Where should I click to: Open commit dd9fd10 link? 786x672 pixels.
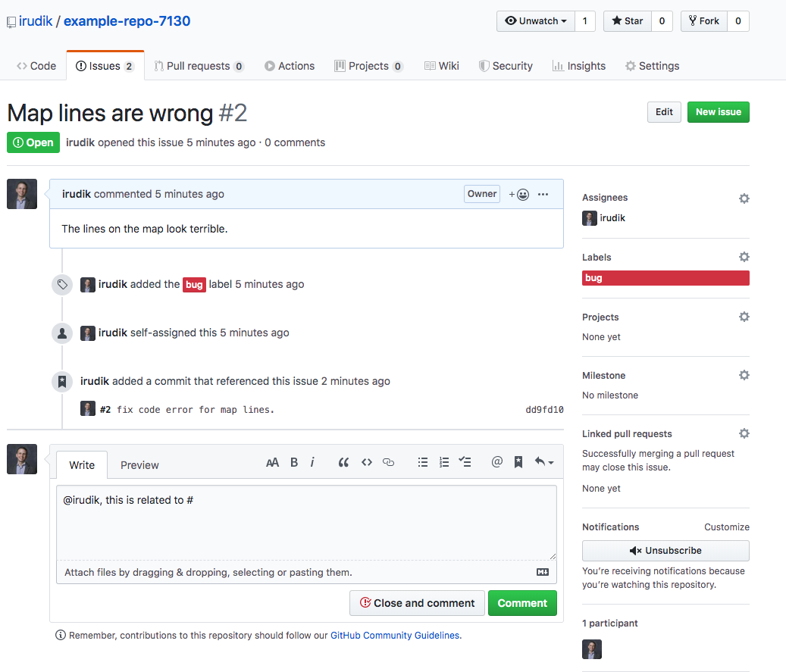click(x=544, y=410)
